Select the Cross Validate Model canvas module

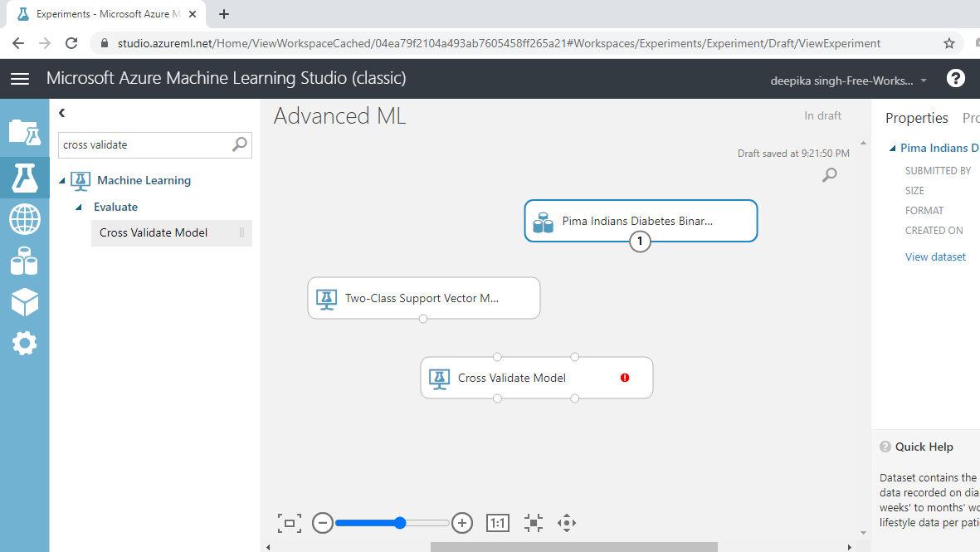click(537, 378)
